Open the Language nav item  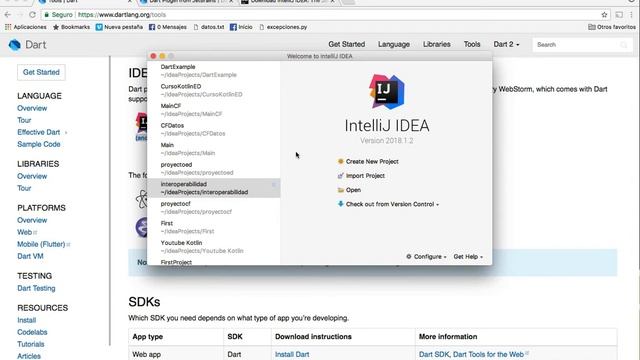coord(393,44)
